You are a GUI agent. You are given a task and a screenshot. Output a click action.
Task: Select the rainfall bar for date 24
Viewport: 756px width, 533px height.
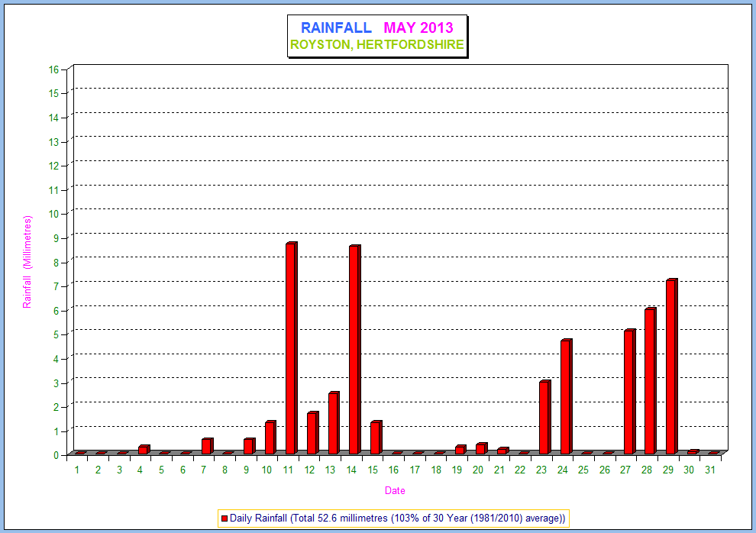(566, 396)
